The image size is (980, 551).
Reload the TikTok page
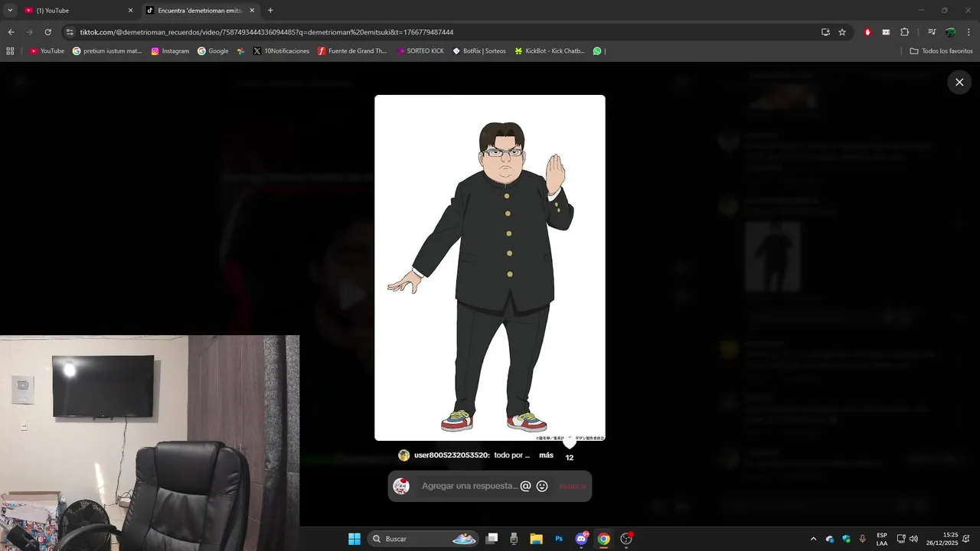[x=48, y=32]
